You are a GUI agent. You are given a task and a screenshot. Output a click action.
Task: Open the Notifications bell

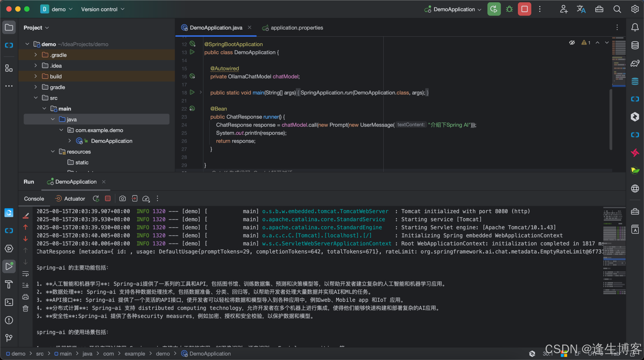635,27
